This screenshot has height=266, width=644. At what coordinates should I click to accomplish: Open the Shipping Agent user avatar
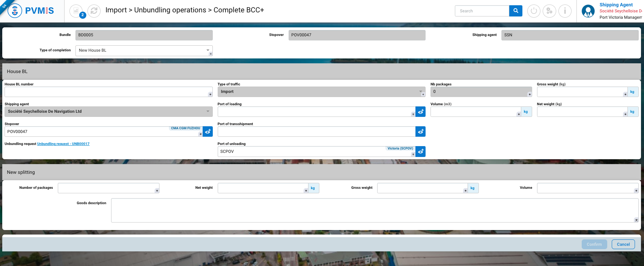pos(588,11)
